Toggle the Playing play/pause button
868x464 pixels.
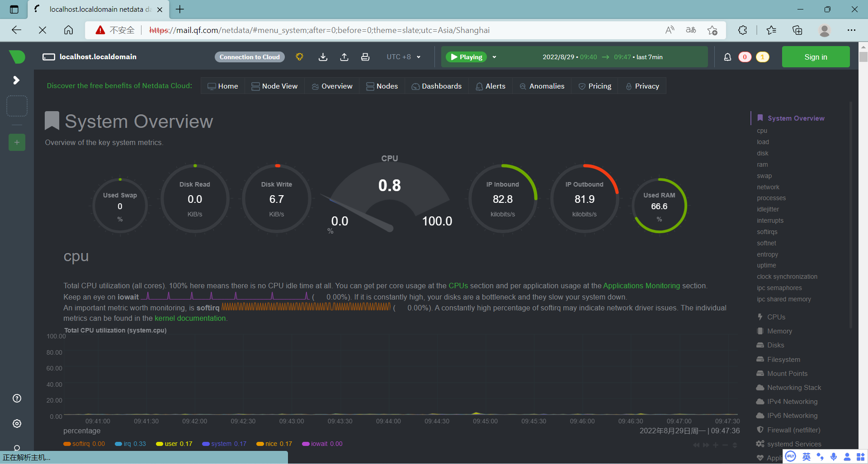point(466,57)
